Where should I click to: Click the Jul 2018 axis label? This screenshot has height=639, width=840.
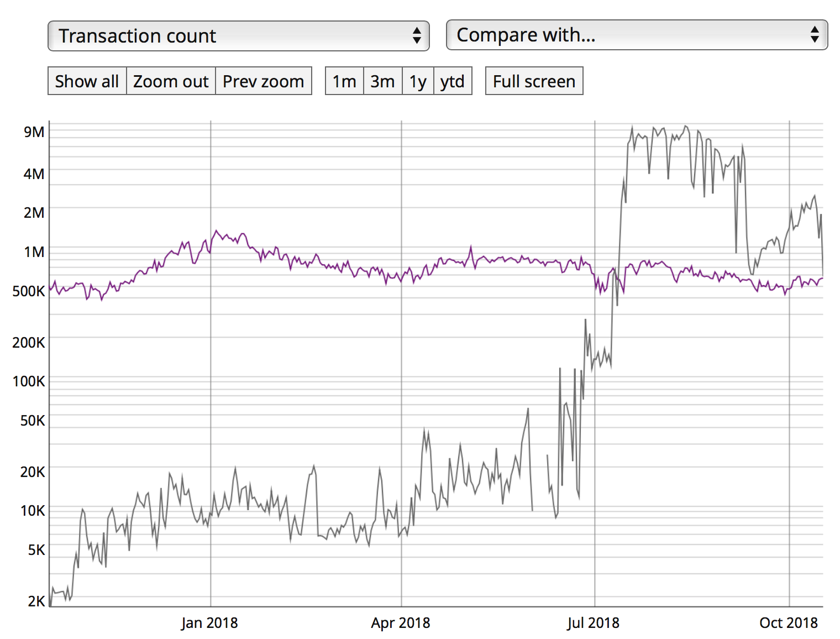pos(594,623)
